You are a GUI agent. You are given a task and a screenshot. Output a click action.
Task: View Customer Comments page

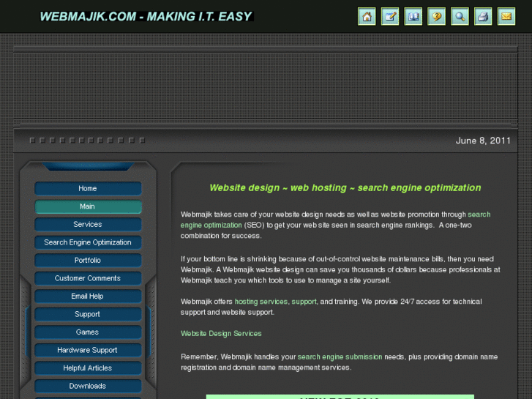[88, 278]
